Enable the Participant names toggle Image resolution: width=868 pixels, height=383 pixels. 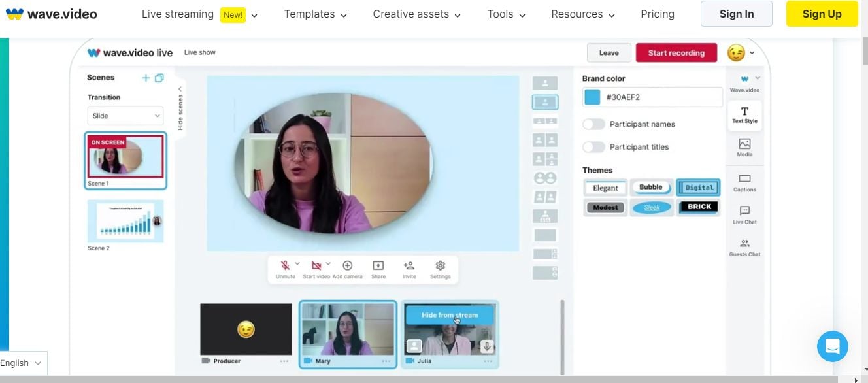coord(593,124)
